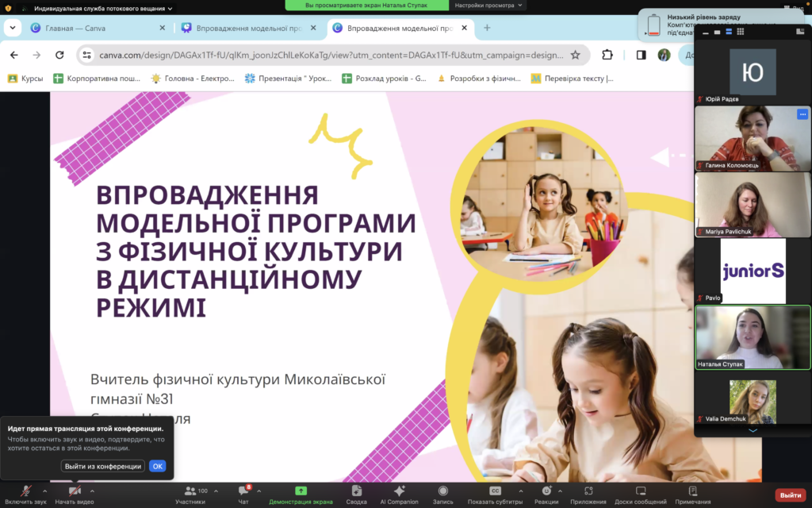812x508 pixels.
Task: Select single speaker thumbnail view
Action: [717, 32]
